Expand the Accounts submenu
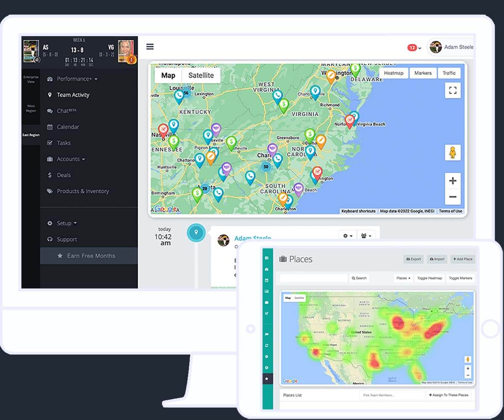This screenshot has width=504, height=420. pyautogui.click(x=66, y=159)
